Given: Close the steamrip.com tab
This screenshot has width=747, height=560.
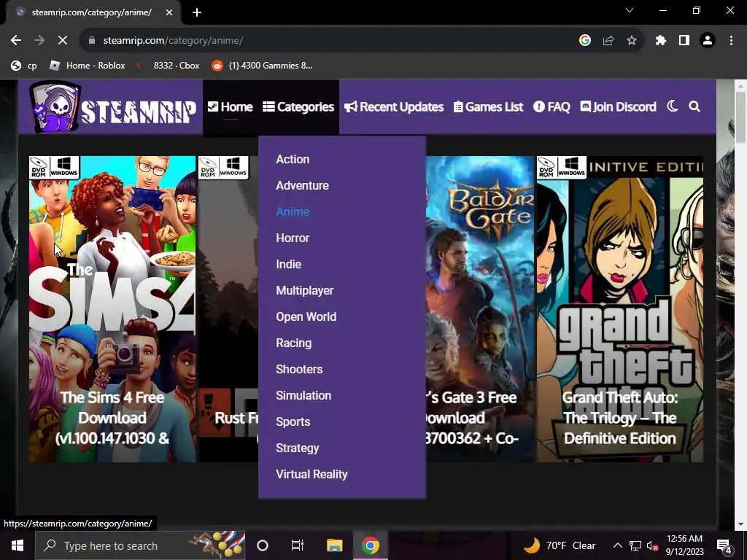Looking at the screenshot, I should pyautogui.click(x=169, y=12).
